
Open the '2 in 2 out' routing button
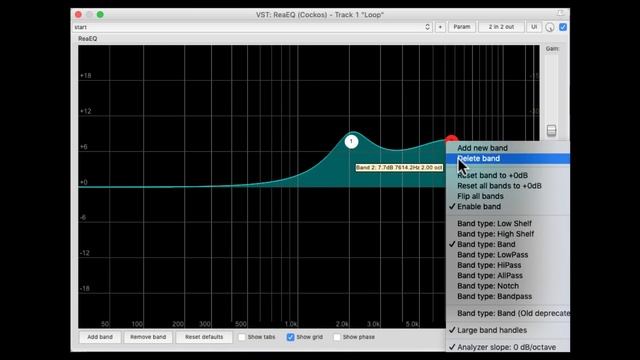coord(501,27)
